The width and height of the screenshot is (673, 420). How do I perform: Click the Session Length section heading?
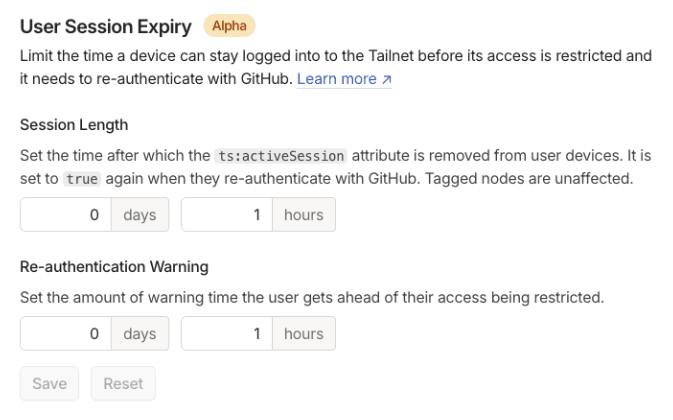(74, 126)
